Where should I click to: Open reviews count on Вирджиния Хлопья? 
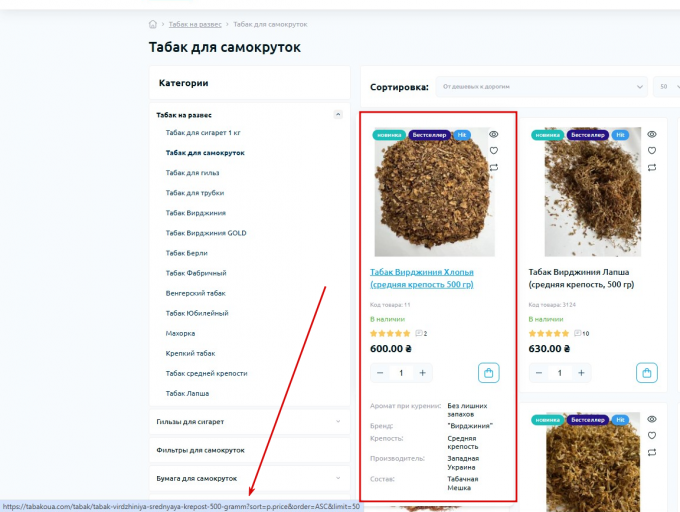click(x=421, y=333)
